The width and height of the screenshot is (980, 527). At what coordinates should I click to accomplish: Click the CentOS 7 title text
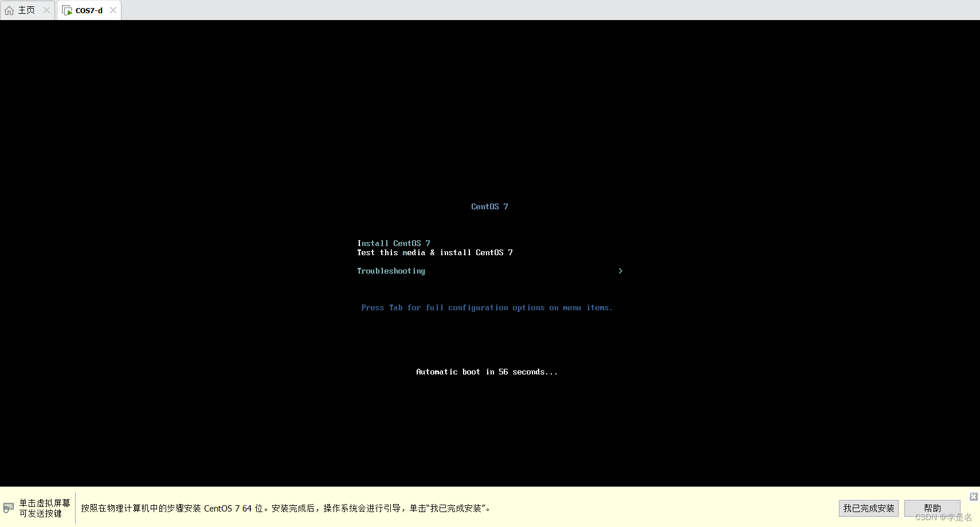pyautogui.click(x=489, y=206)
